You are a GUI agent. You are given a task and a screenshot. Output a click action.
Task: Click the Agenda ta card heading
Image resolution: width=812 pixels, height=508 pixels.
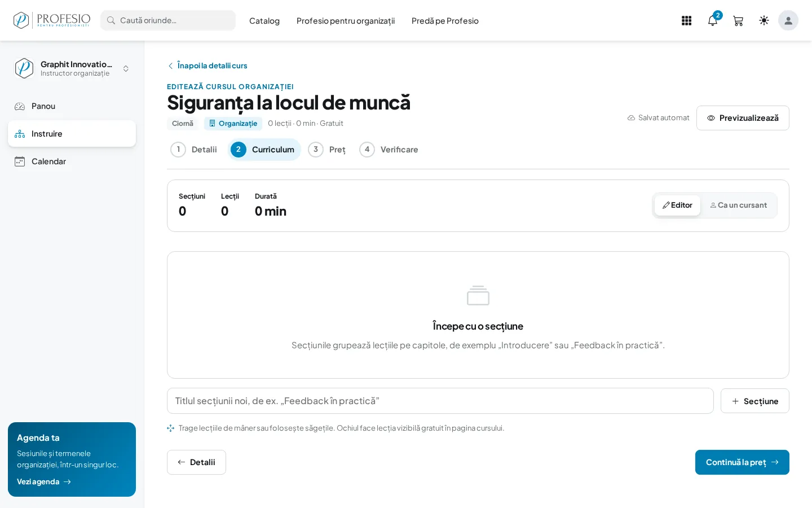38,438
